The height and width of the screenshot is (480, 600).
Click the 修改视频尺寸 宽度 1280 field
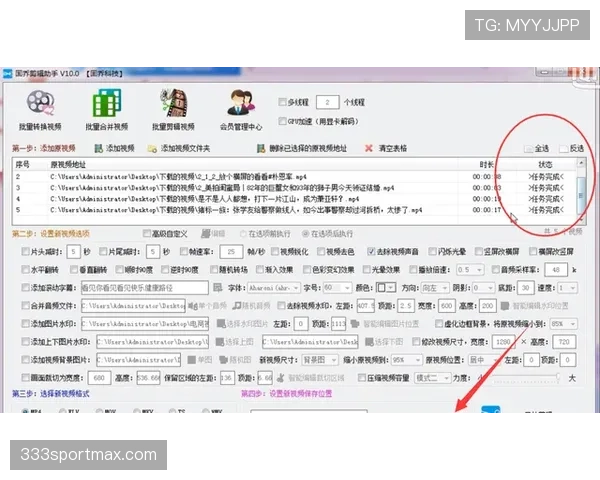tap(503, 341)
